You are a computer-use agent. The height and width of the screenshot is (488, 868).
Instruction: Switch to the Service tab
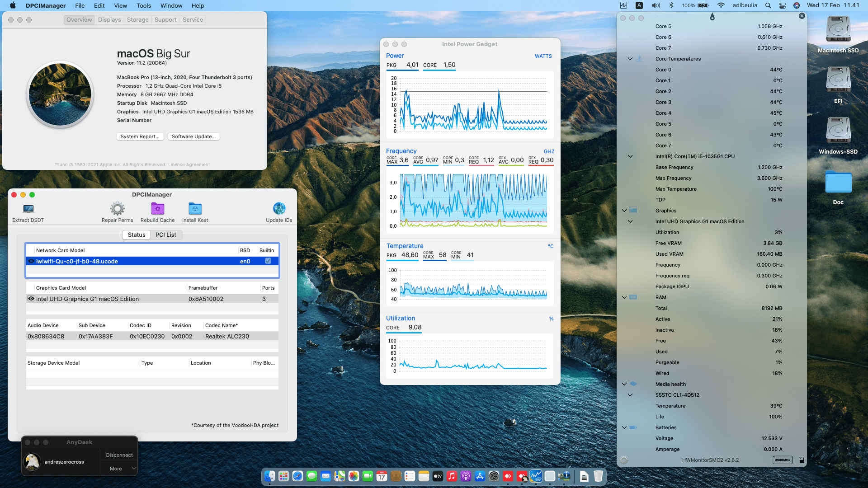pos(193,19)
